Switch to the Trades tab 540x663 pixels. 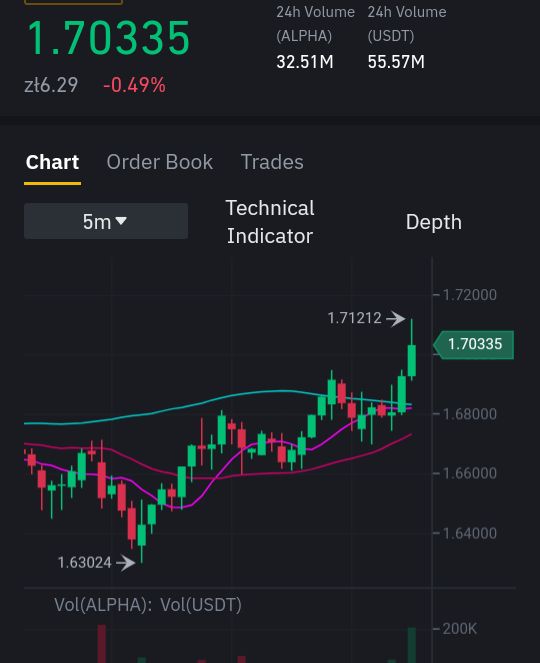coord(272,162)
